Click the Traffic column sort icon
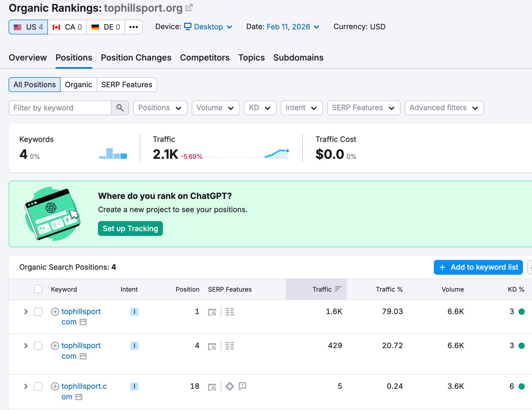 pos(338,289)
